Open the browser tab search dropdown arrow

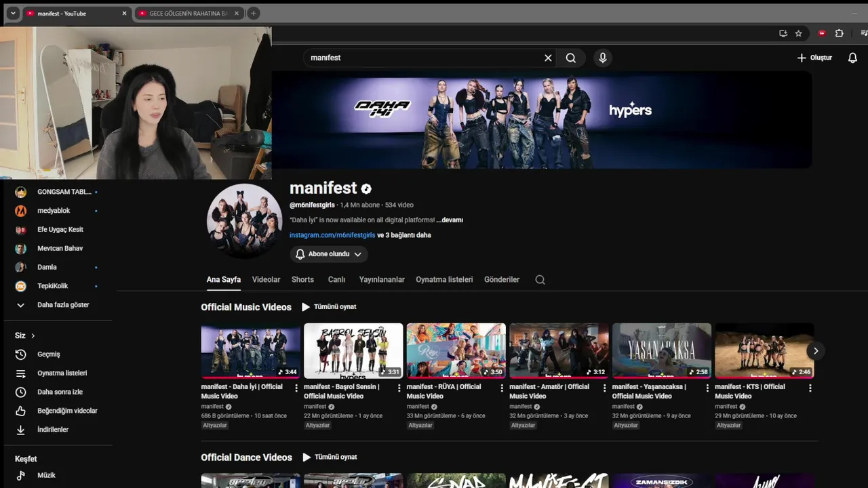tap(13, 14)
